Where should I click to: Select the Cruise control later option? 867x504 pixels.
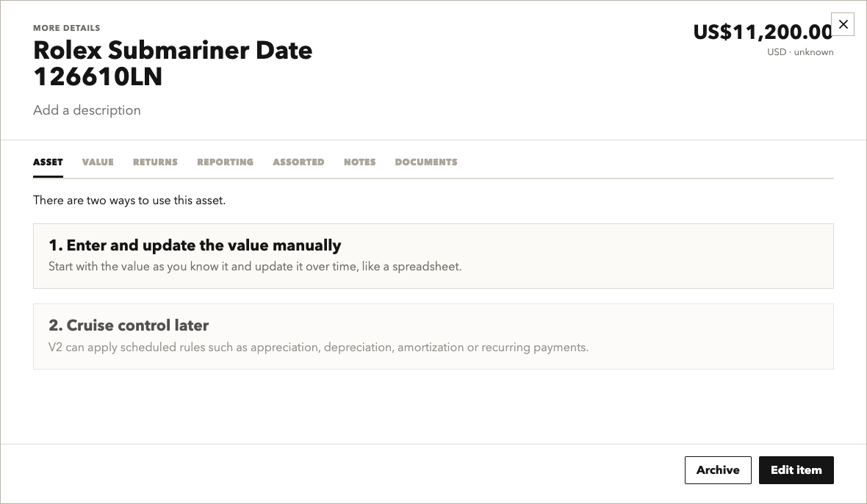433,336
